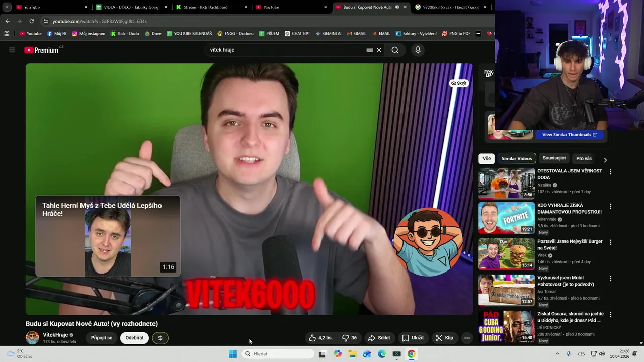The height and width of the screenshot is (362, 644).
Task: Show more filter chips with right arrow
Action: 605,159
